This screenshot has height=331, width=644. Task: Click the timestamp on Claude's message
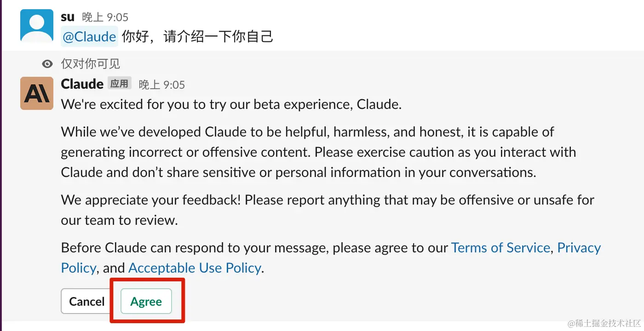click(x=162, y=85)
